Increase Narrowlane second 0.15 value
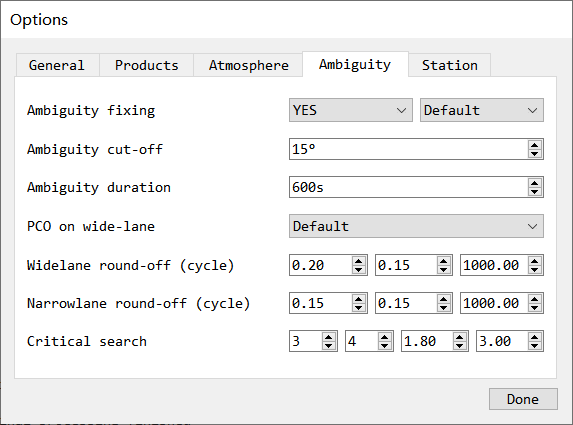Image resolution: width=573 pixels, height=425 pixels. coord(444,299)
